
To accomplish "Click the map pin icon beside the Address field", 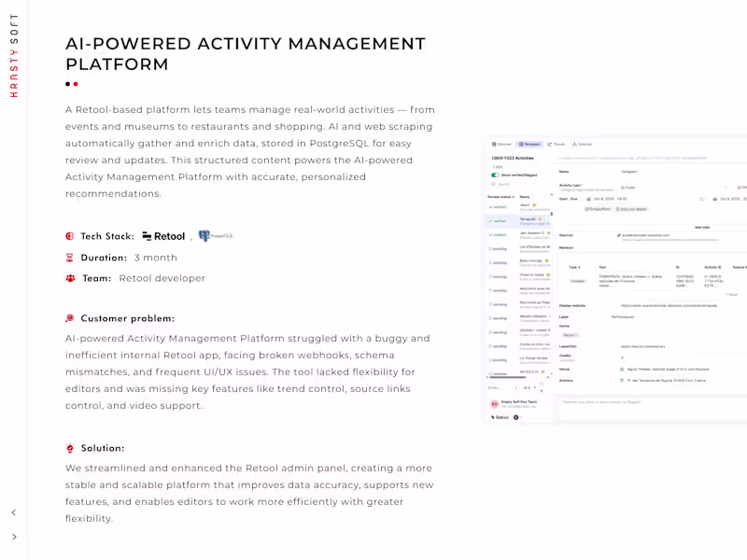I will 623,379.
